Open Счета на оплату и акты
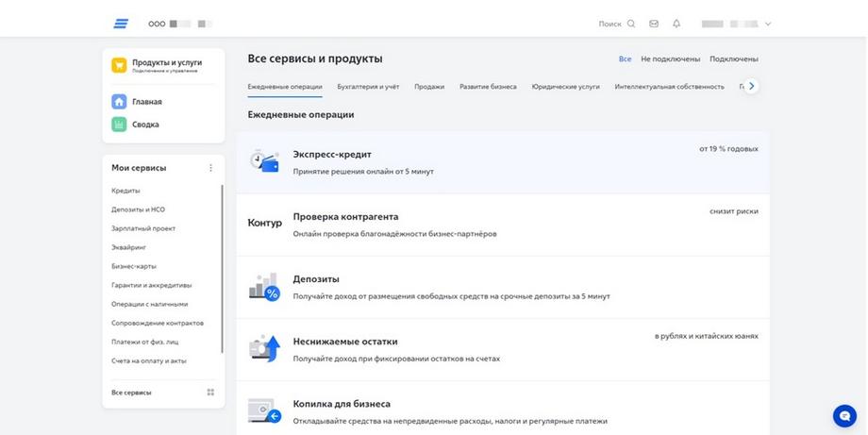868x435 pixels. [149, 360]
